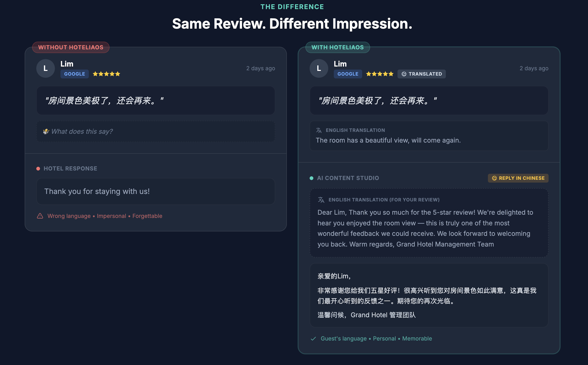Image resolution: width=588 pixels, height=365 pixels.
Task: Click the REPLY IN CHINESE button
Action: [x=518, y=178]
